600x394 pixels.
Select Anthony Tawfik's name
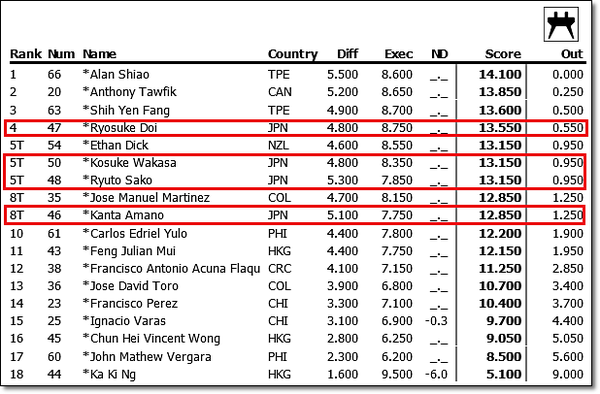[130, 92]
